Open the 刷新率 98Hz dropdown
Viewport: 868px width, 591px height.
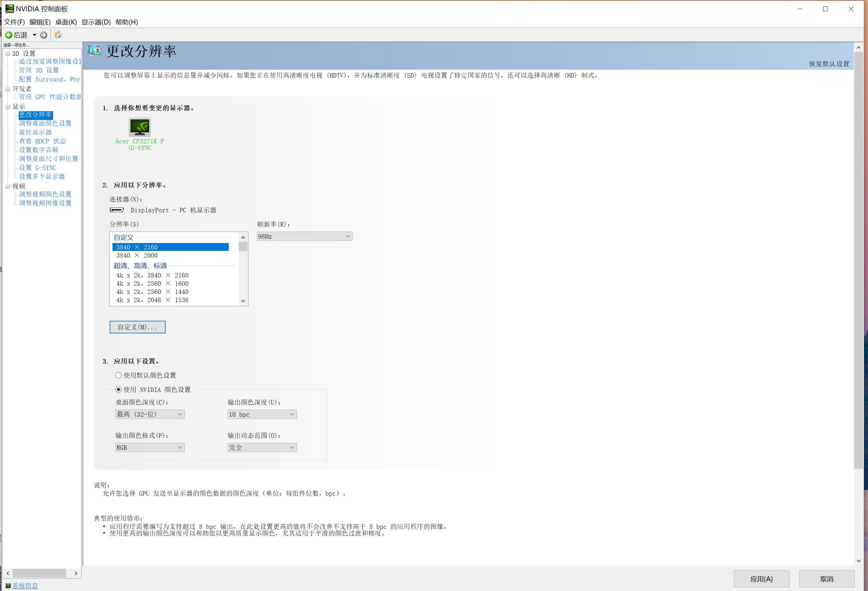pyautogui.click(x=304, y=237)
